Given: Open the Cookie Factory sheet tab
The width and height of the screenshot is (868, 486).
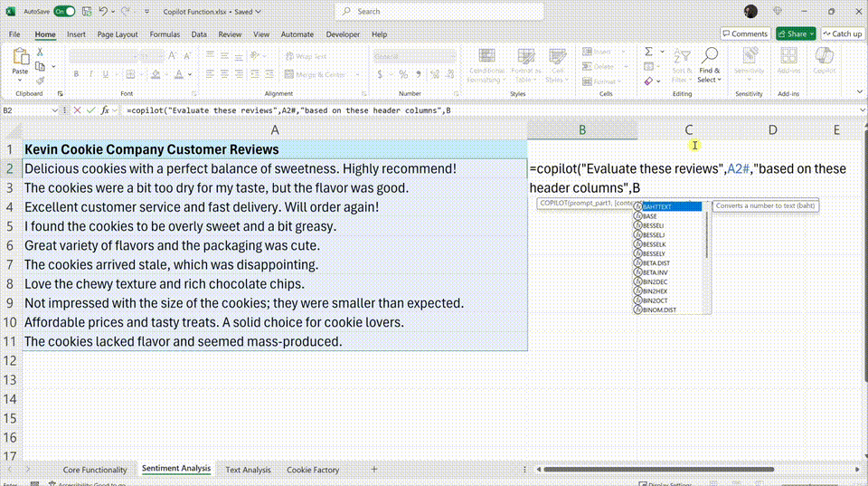Looking at the screenshot, I should [313, 470].
